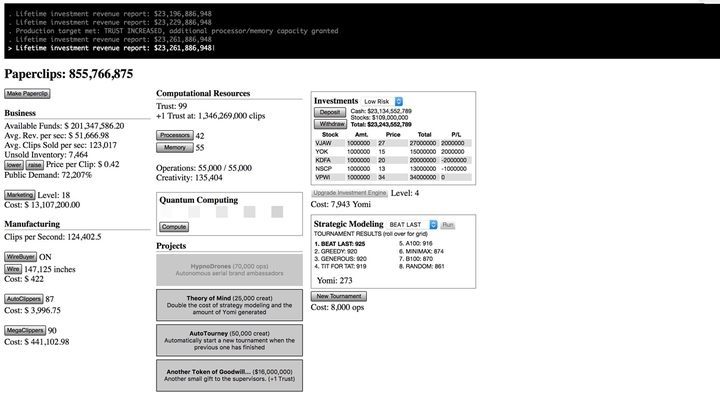
Task: Open the Low Risk investment dropdown
Action: 382,101
